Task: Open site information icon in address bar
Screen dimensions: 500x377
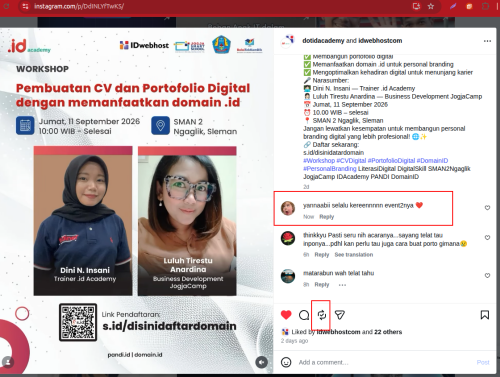Action: click(25, 6)
